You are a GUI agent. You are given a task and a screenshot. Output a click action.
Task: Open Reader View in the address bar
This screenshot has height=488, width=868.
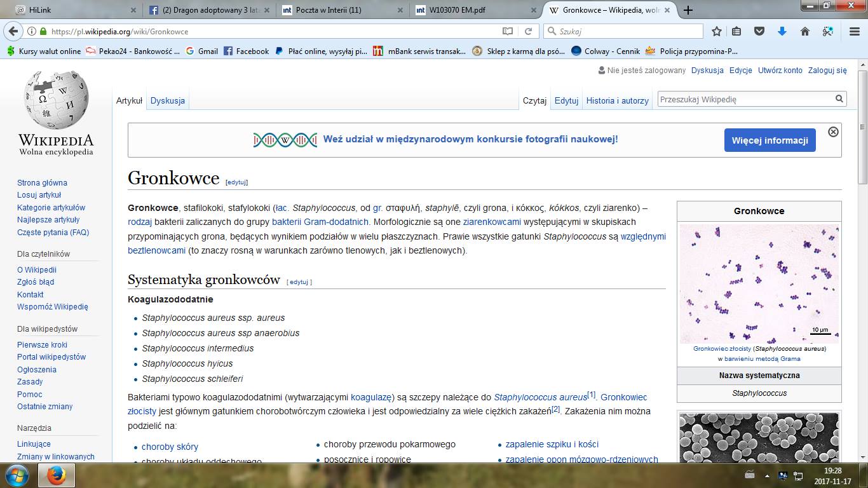(x=507, y=31)
